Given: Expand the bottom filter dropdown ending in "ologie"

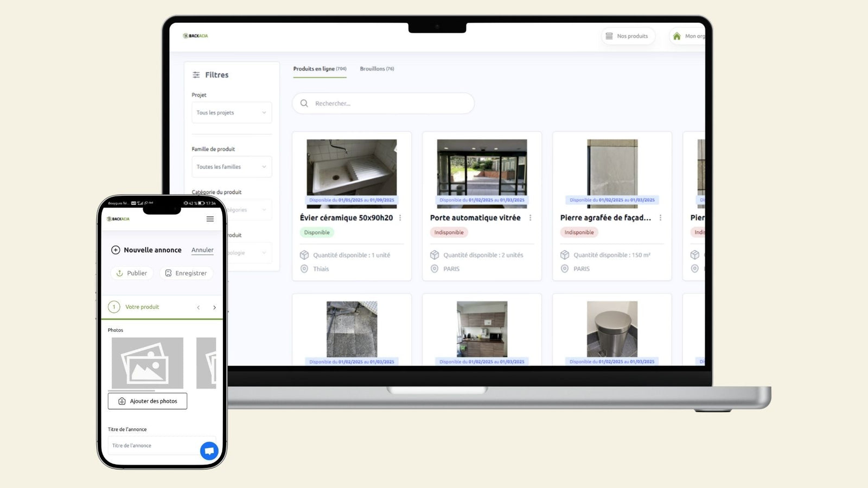Looking at the screenshot, I should 249,253.
